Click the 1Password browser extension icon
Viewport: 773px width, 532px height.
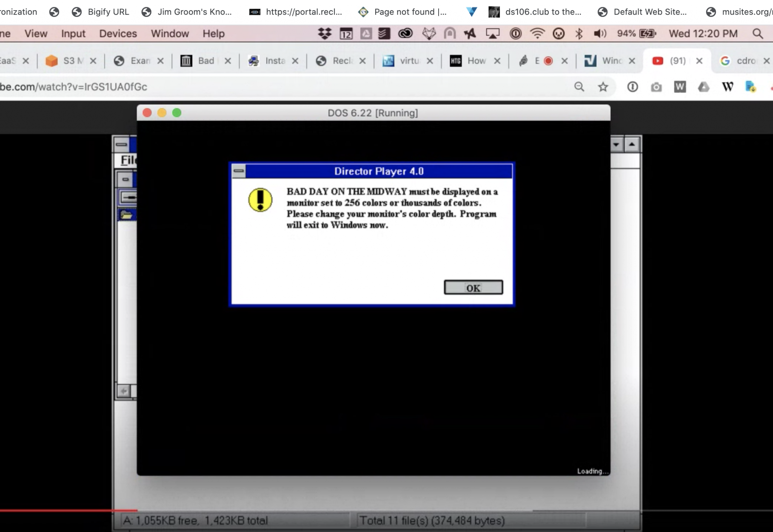coord(632,87)
